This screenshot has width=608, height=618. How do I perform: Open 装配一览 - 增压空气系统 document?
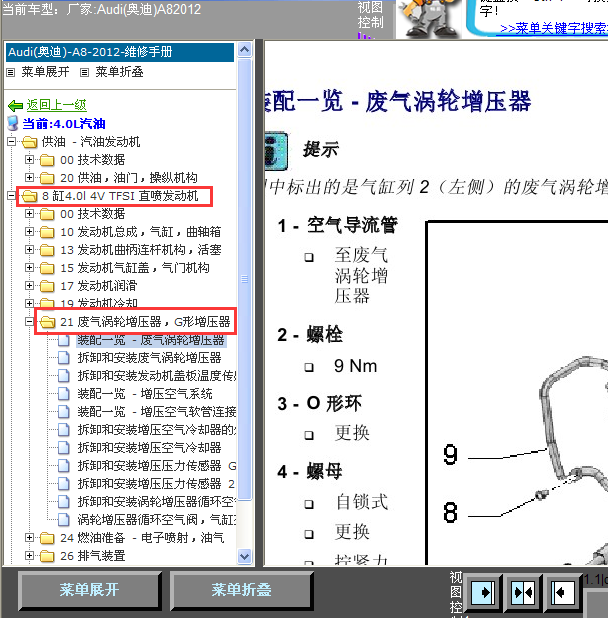tap(145, 394)
